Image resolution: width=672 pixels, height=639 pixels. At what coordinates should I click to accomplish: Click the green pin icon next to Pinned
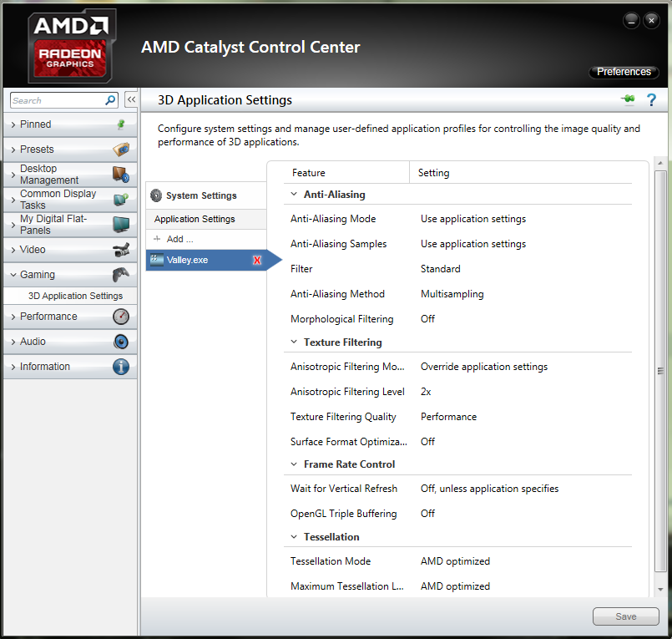tap(121, 124)
